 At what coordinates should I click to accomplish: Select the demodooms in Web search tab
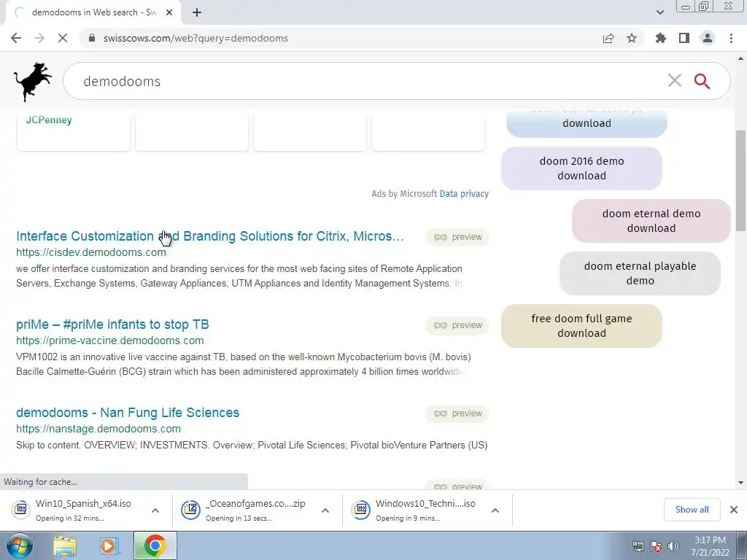(93, 12)
